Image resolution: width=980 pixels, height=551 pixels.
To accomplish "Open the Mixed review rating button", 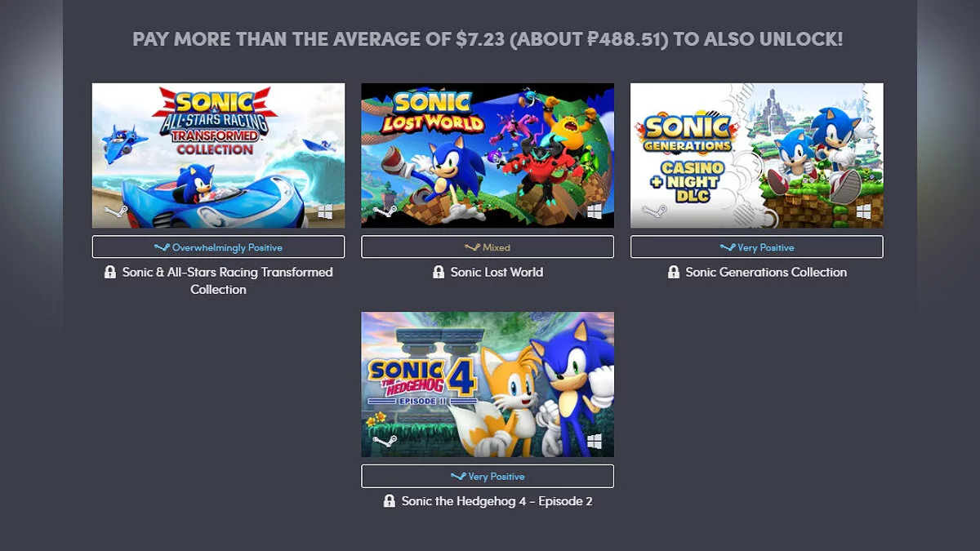I will (488, 247).
